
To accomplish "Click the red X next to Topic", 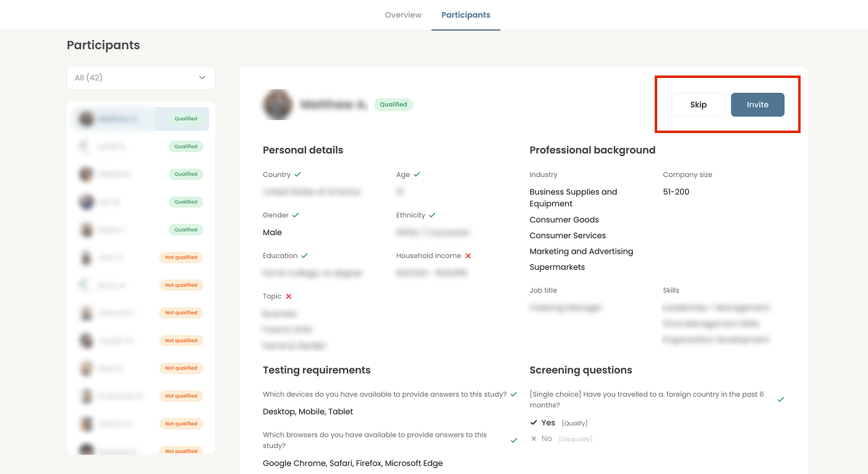I will (289, 296).
